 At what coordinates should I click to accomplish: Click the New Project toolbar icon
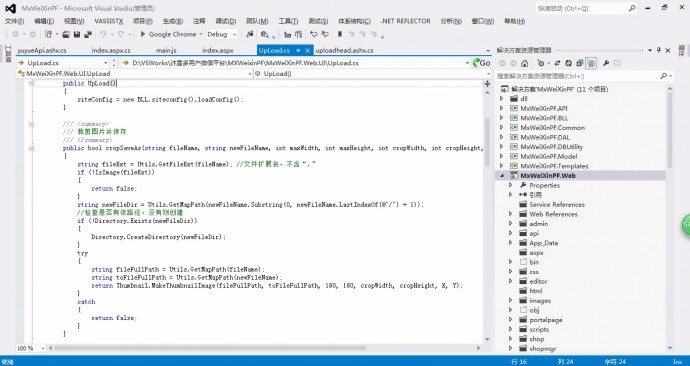pos(48,34)
